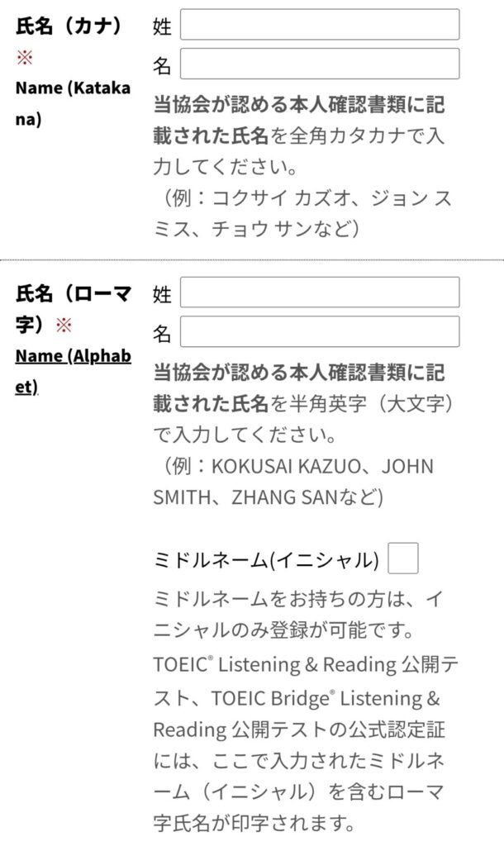The width and height of the screenshot is (504, 846).
Task: Focus the romaji given name (名) box
Action: [x=319, y=332]
